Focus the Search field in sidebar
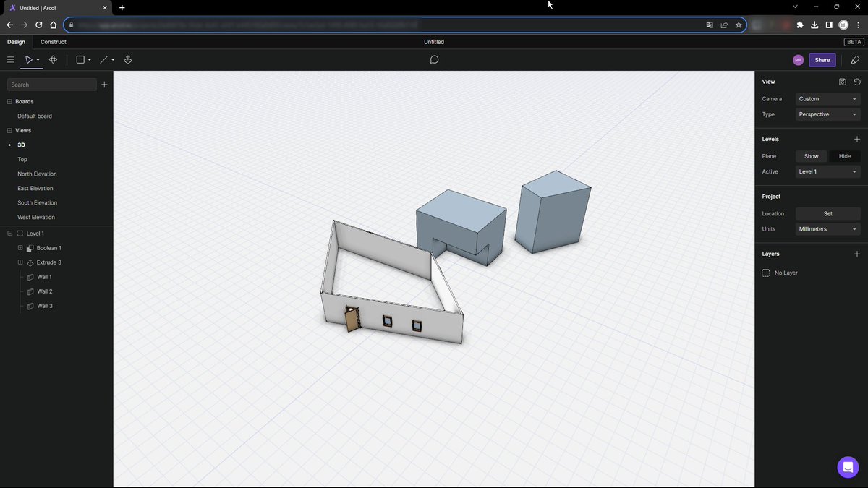The height and width of the screenshot is (488, 868). point(51,85)
